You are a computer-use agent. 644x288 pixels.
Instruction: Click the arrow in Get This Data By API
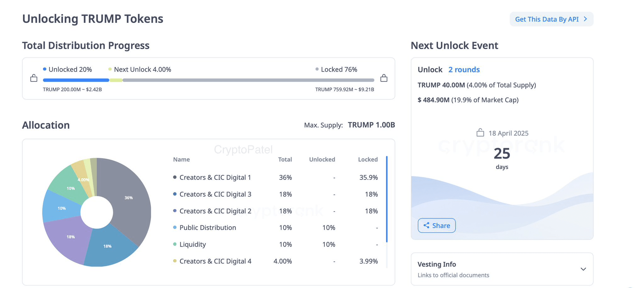coord(586,19)
